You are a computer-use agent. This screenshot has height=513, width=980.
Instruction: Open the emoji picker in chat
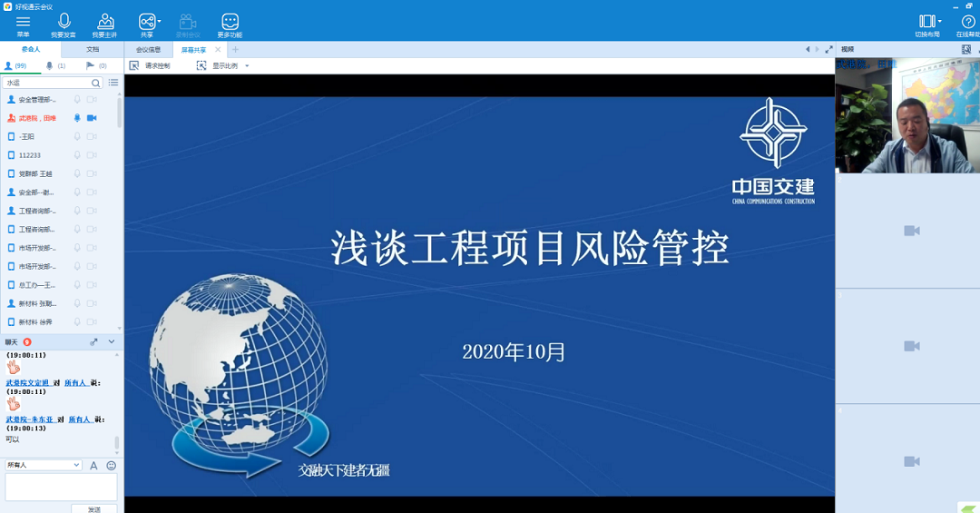pos(112,465)
